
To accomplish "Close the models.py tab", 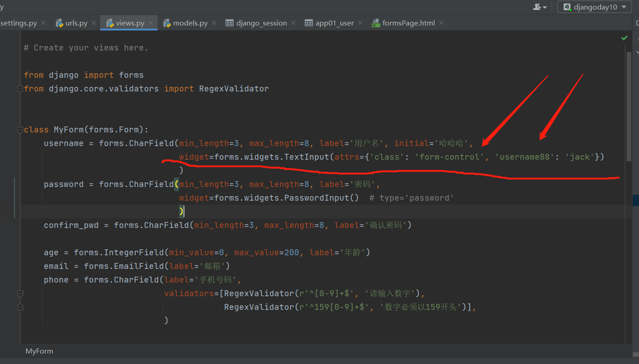I will tap(214, 23).
